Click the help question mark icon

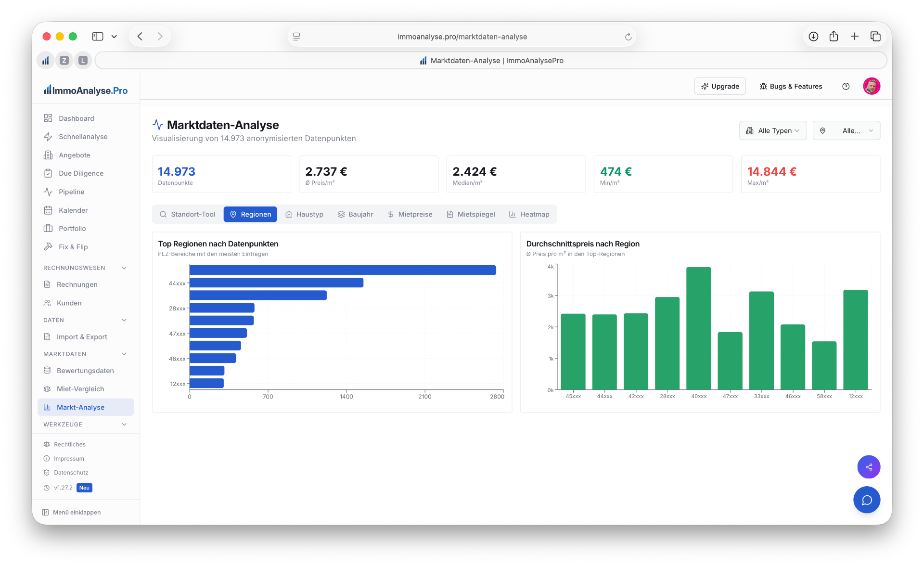[846, 86]
